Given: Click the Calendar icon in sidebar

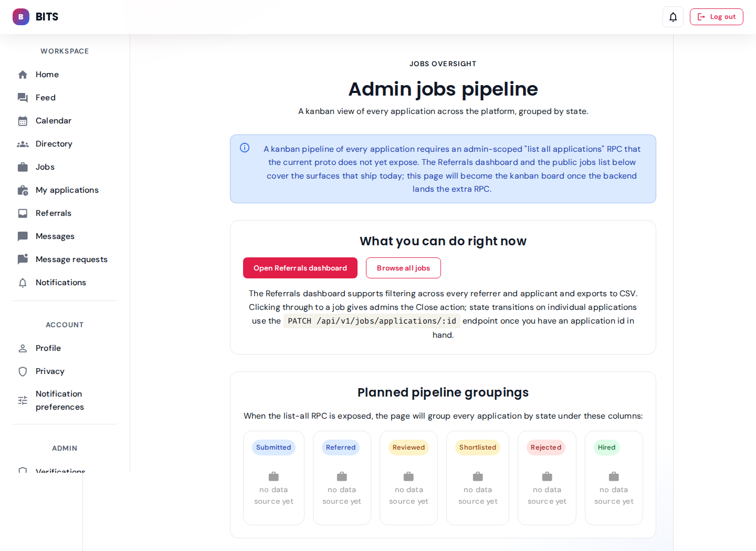Looking at the screenshot, I should 23,121.
